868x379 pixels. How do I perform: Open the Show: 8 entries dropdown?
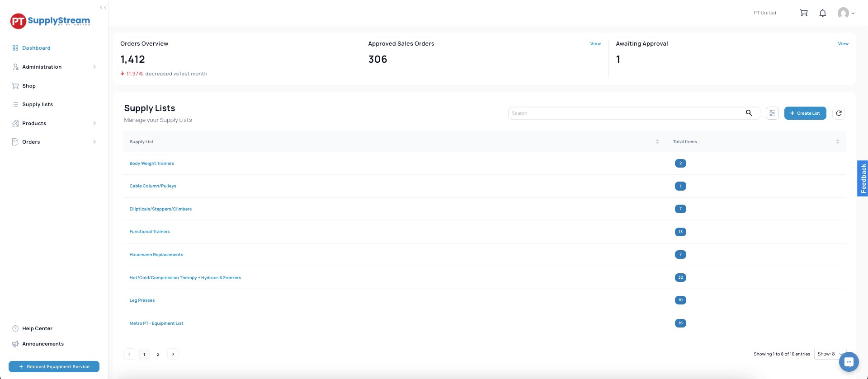click(x=830, y=354)
